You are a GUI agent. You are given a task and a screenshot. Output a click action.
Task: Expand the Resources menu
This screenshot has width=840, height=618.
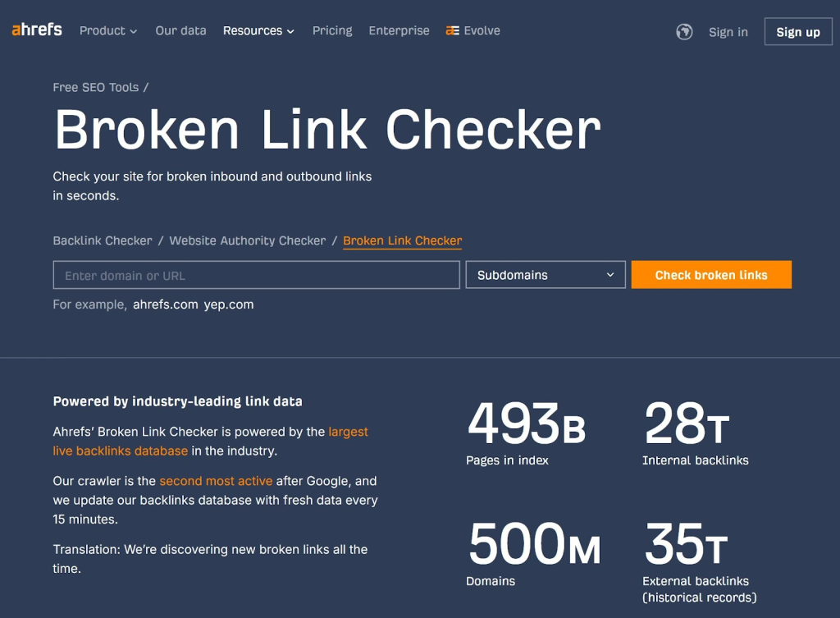pyautogui.click(x=258, y=30)
